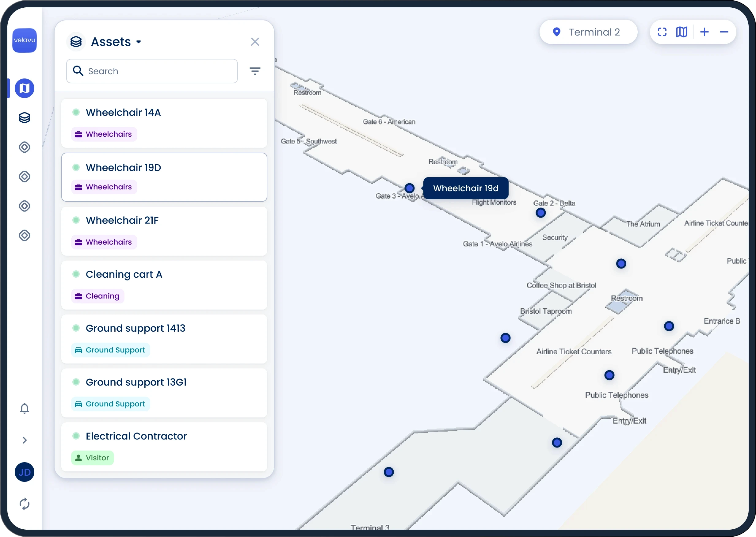Click the Wheelchair 14A status dot
The height and width of the screenshot is (537, 756).
tap(76, 112)
